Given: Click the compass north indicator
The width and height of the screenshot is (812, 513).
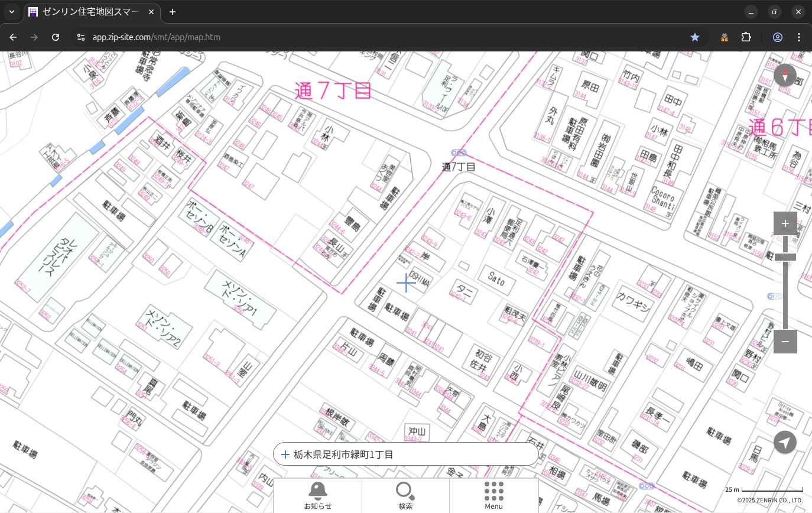Looking at the screenshot, I should coord(785,76).
